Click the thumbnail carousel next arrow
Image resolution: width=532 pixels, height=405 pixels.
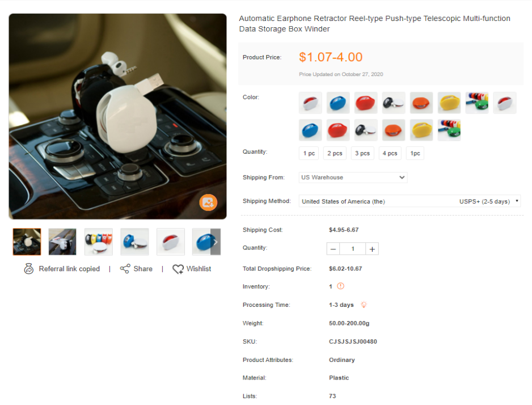216,242
